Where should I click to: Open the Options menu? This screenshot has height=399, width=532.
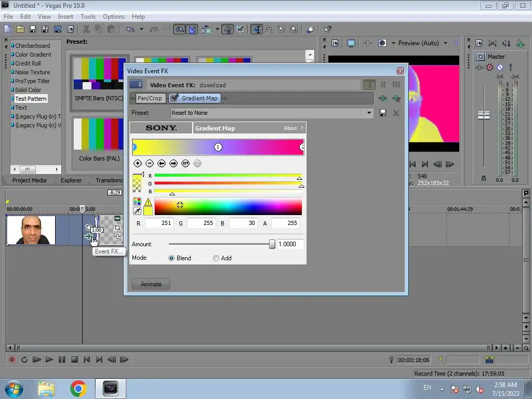pyautogui.click(x=114, y=16)
